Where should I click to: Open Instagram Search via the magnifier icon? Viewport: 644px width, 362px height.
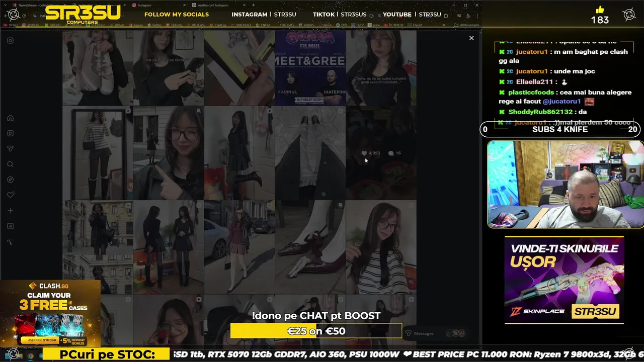[x=10, y=164]
